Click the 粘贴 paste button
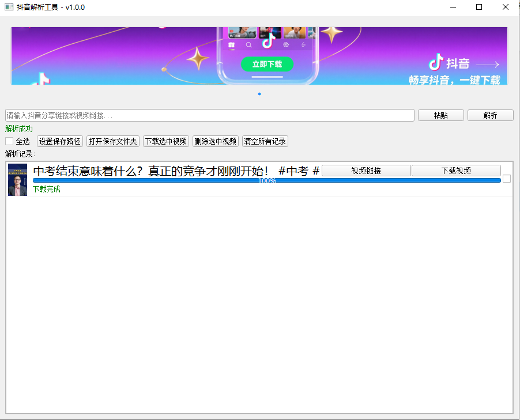 (x=441, y=115)
